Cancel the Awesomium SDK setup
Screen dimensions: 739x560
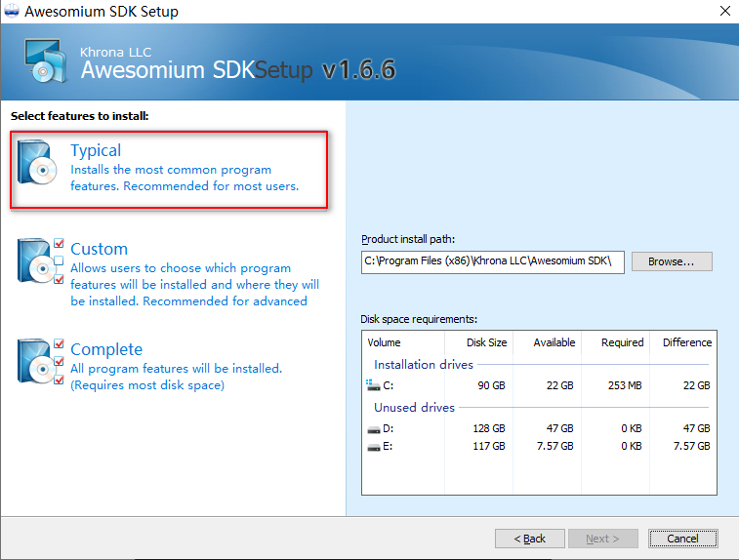click(x=683, y=539)
